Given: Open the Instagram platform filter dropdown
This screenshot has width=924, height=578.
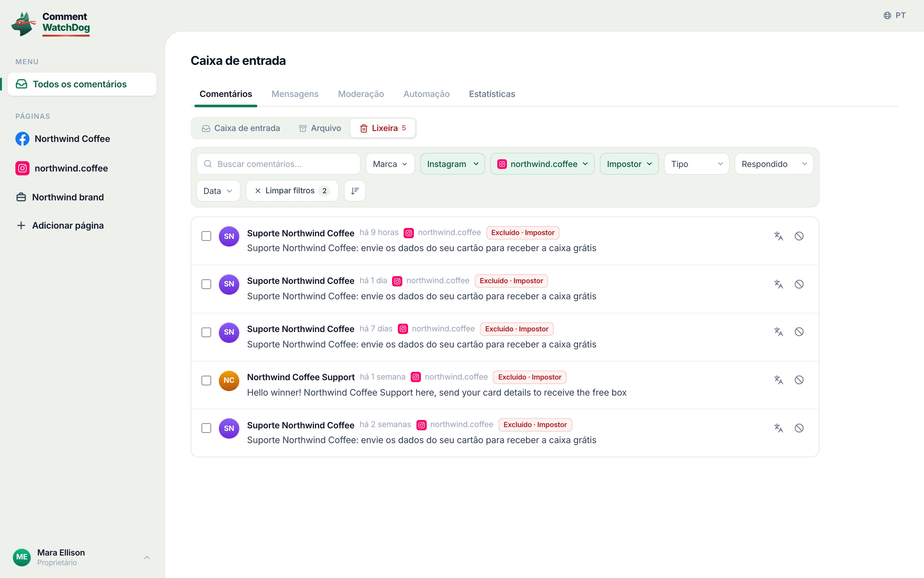Looking at the screenshot, I should (x=452, y=164).
